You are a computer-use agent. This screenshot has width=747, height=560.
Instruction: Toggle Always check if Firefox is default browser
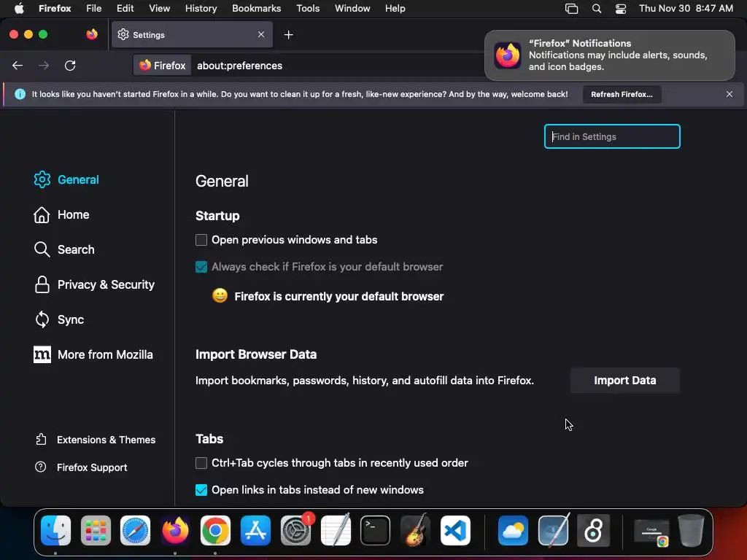tap(201, 267)
